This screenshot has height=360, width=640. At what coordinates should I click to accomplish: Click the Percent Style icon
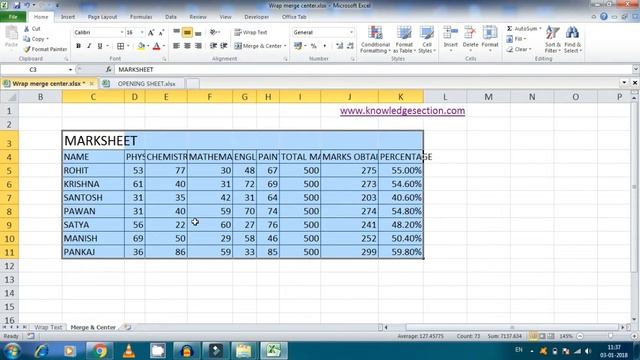(313, 46)
